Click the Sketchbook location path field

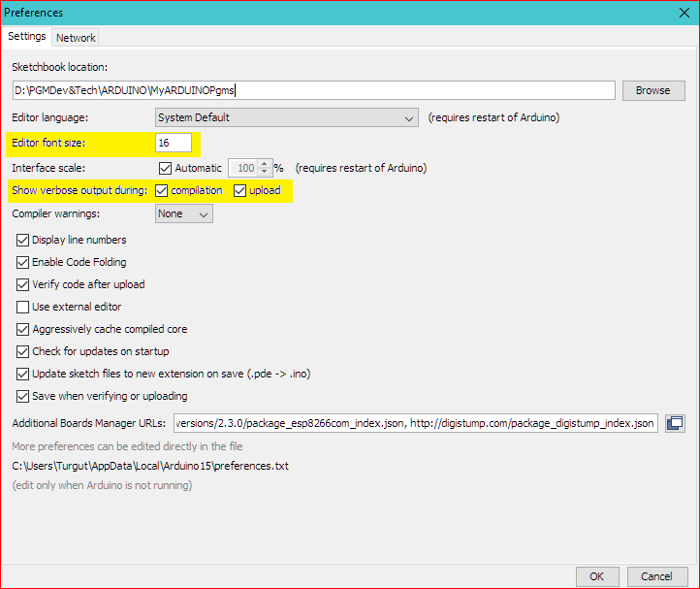(314, 90)
